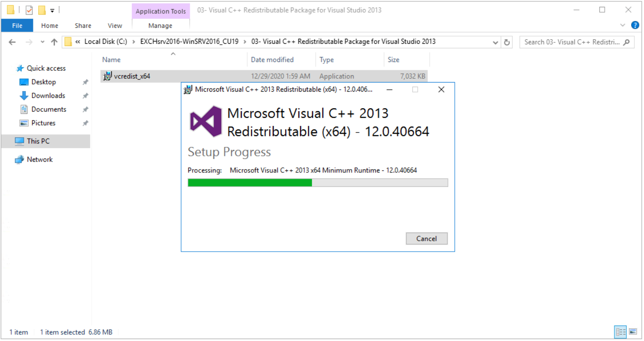Switch to Large icons view layout

[x=633, y=331]
